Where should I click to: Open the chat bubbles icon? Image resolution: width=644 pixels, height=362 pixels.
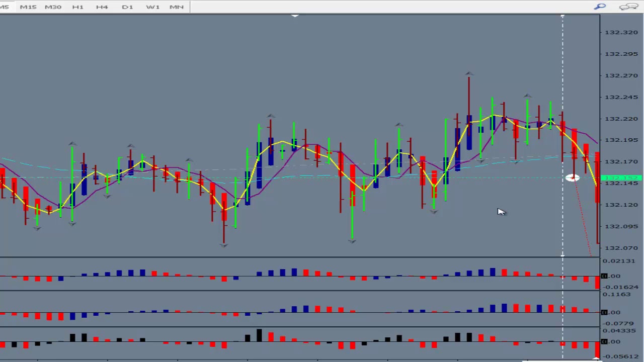click(x=628, y=7)
